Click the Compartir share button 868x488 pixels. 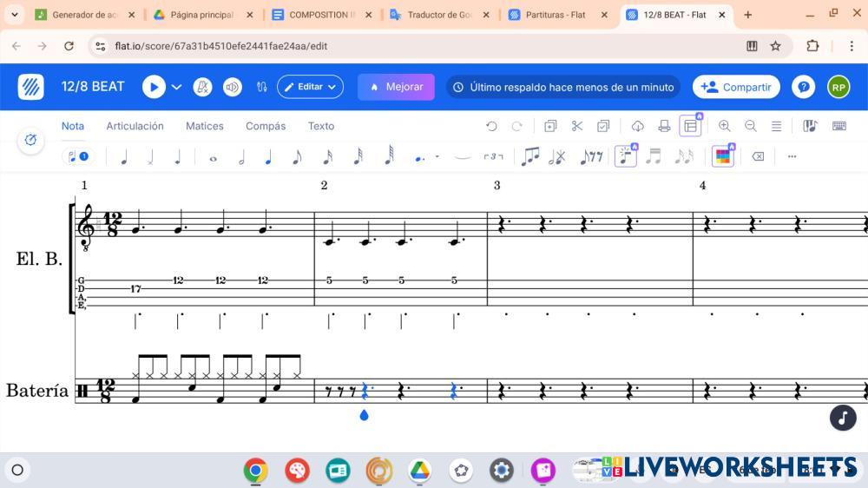[736, 87]
